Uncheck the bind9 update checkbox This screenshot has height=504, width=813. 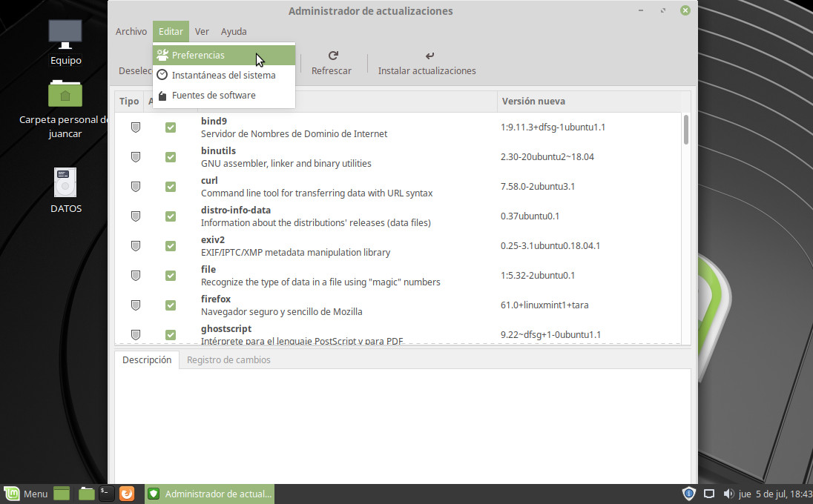(x=171, y=127)
